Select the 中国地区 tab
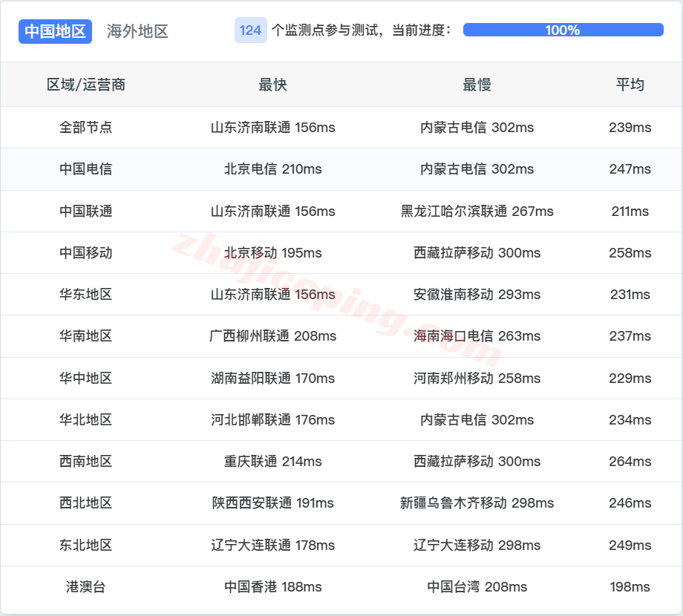The width and height of the screenshot is (683, 616). tap(55, 31)
